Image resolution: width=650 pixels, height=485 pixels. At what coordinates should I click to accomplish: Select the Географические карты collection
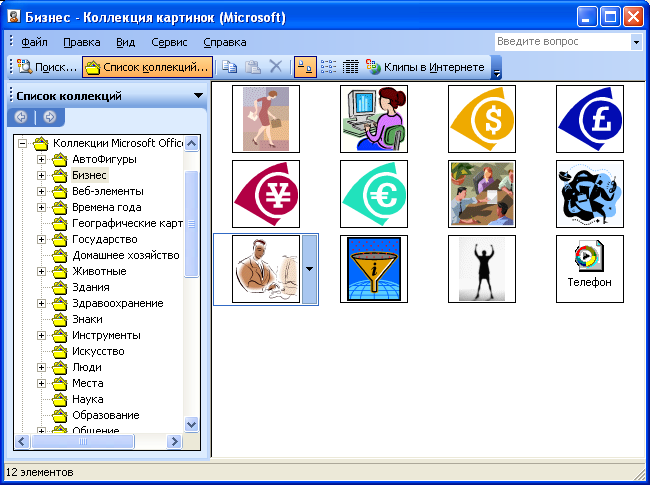point(127,223)
